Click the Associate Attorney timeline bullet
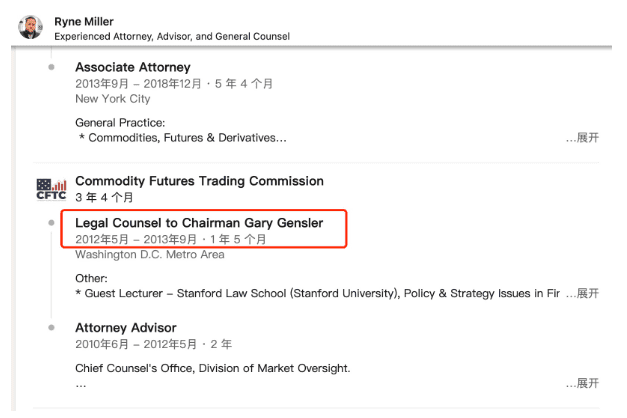 51,67
